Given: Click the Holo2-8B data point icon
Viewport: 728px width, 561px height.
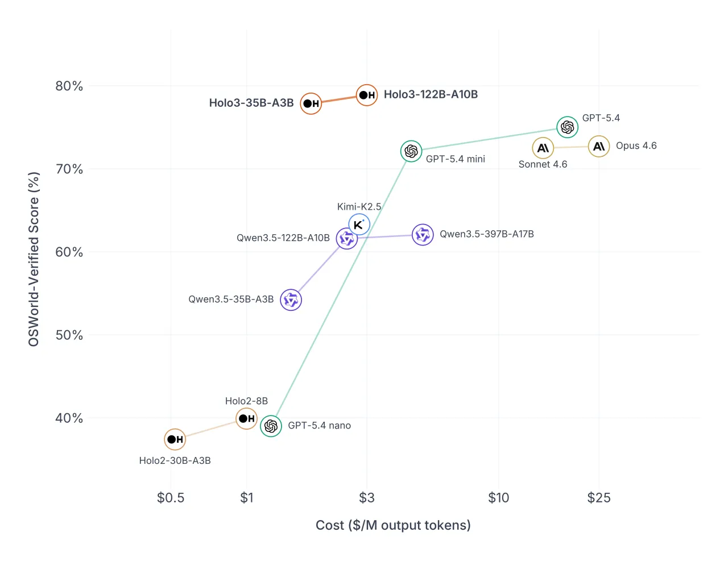Looking at the screenshot, I should click(x=246, y=418).
